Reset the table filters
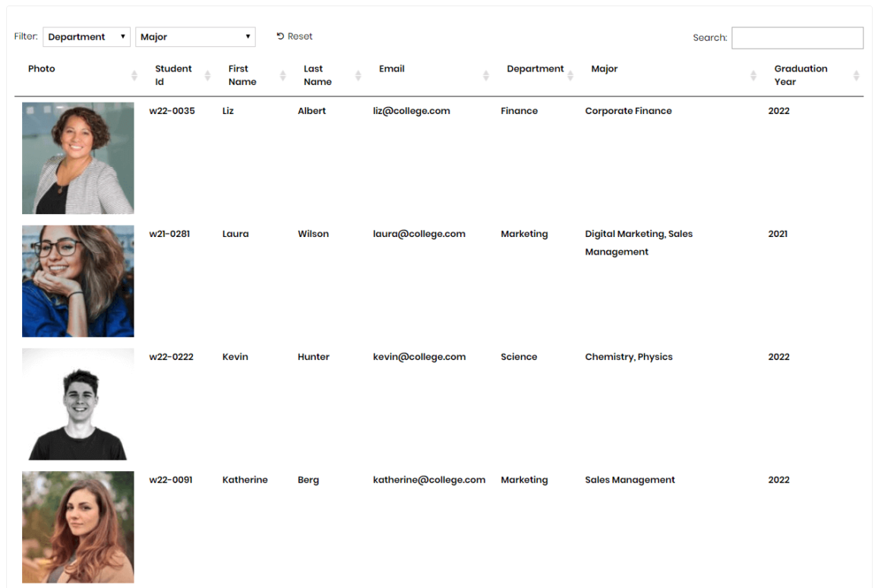Viewport: 881px width, 588px height. click(295, 36)
